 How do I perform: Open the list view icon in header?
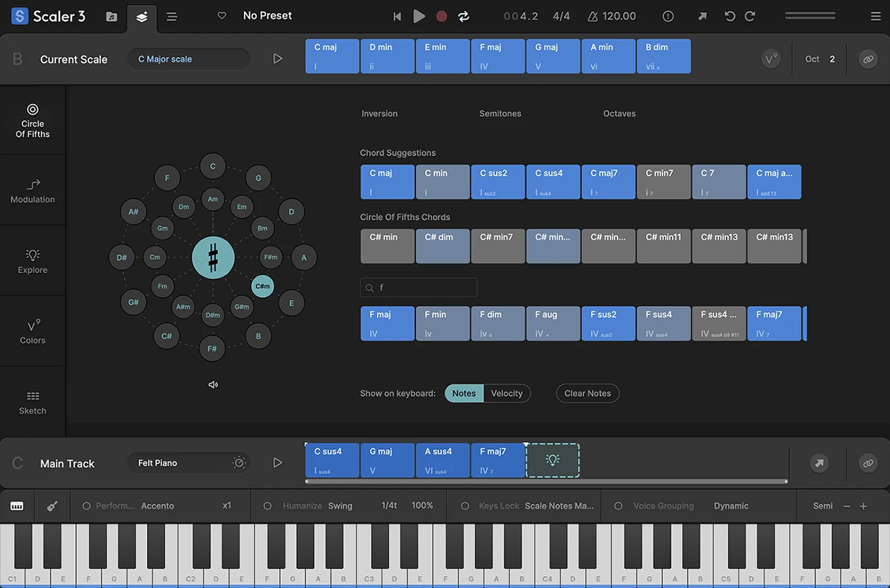pyautogui.click(x=171, y=16)
